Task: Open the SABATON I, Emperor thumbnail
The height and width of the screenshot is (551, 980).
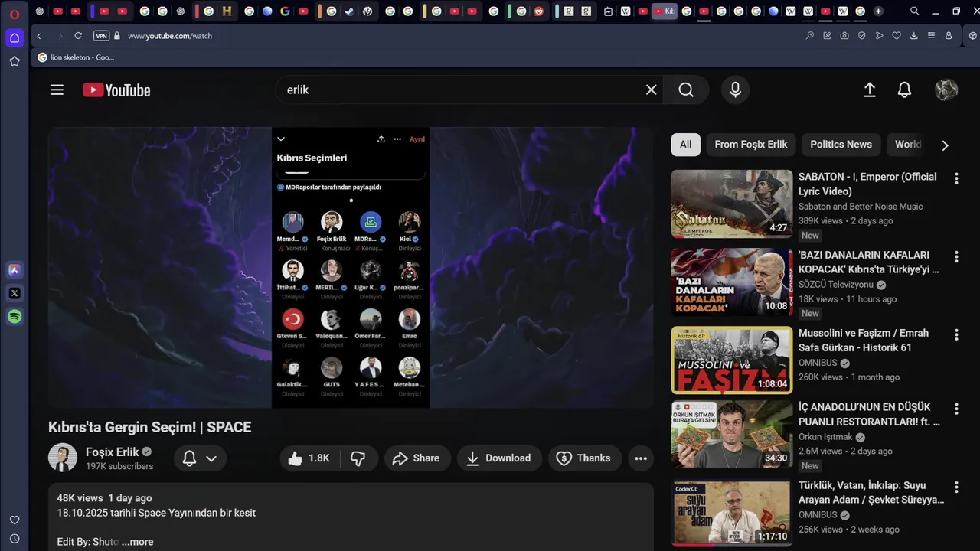Action: pyautogui.click(x=732, y=204)
